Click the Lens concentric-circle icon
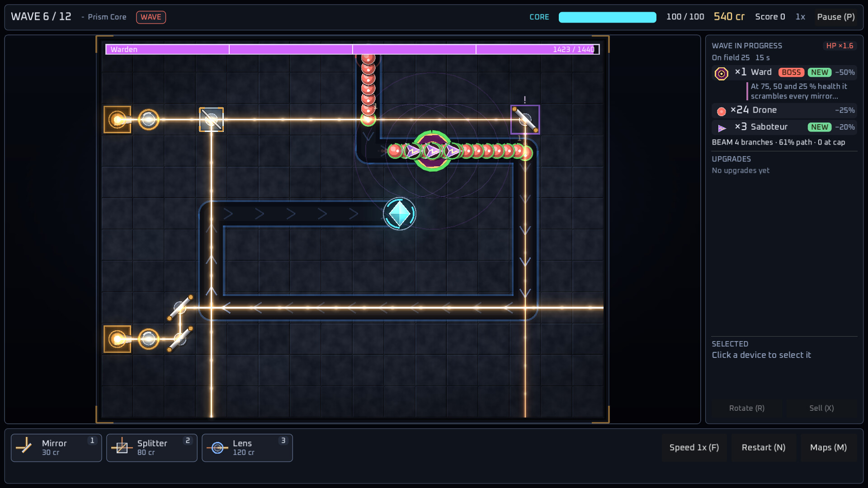Viewport: 868px width, 488px height. click(217, 447)
